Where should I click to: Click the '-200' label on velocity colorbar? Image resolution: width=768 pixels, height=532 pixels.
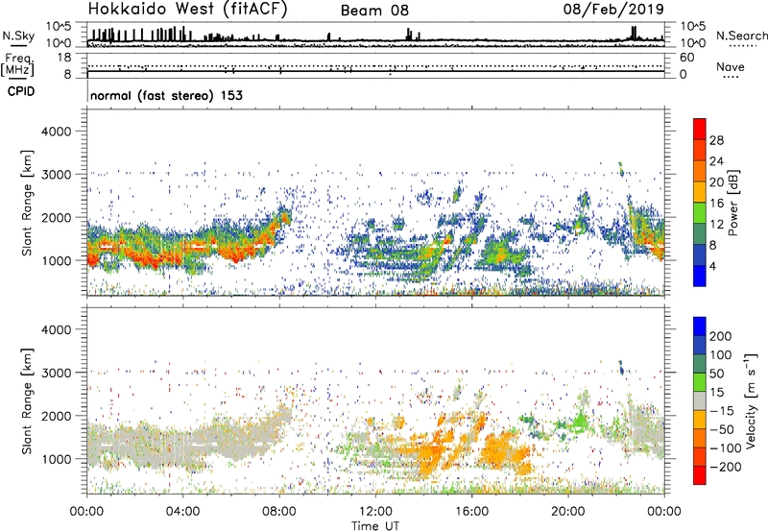(x=726, y=467)
